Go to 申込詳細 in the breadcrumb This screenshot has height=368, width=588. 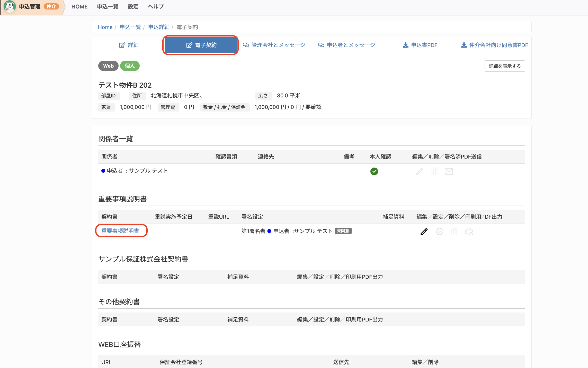(159, 27)
